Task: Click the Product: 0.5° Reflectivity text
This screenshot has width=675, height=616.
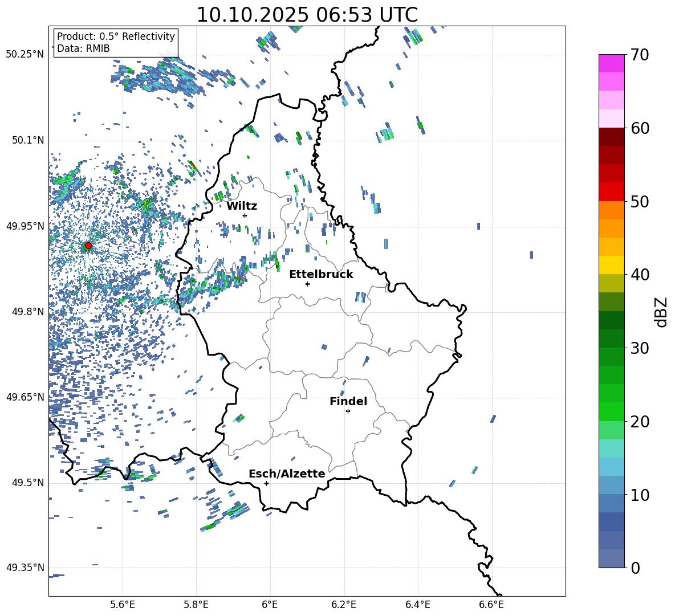Action: pos(116,36)
